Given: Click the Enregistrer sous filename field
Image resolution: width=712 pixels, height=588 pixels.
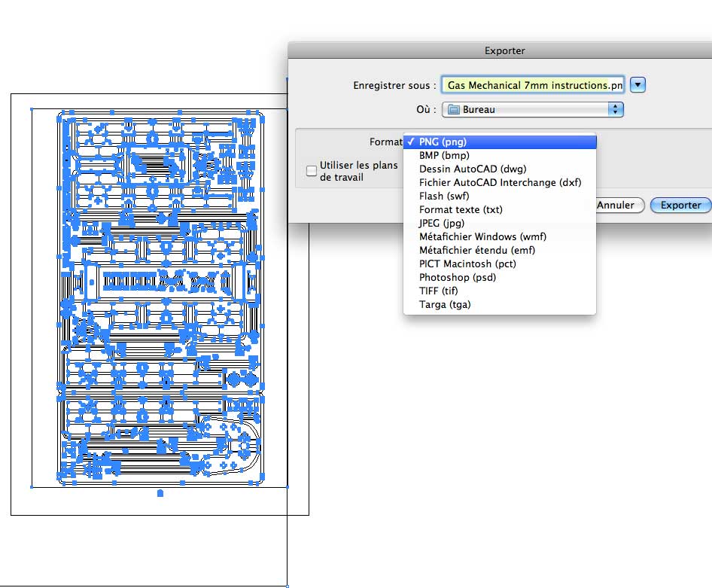Looking at the screenshot, I should point(533,85).
